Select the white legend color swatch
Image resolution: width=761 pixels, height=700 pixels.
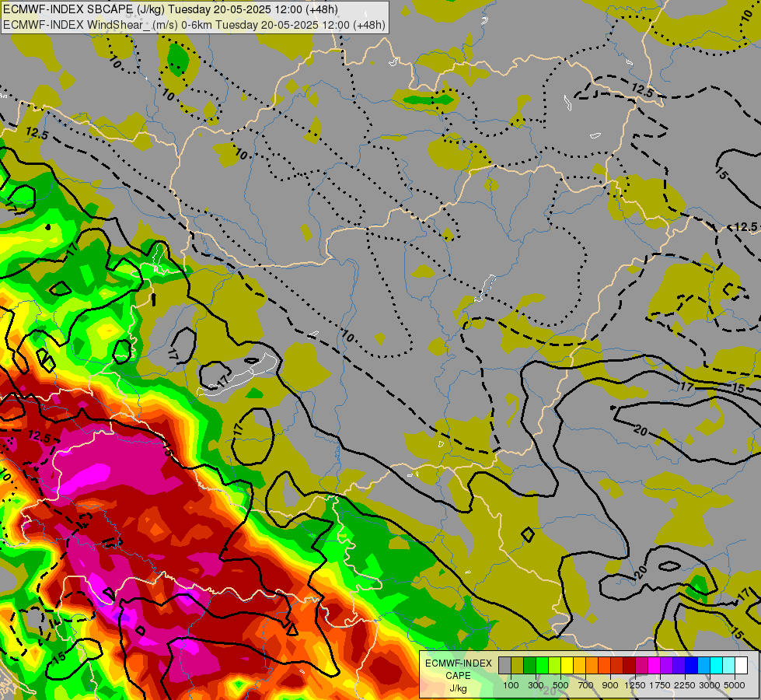tap(742, 665)
